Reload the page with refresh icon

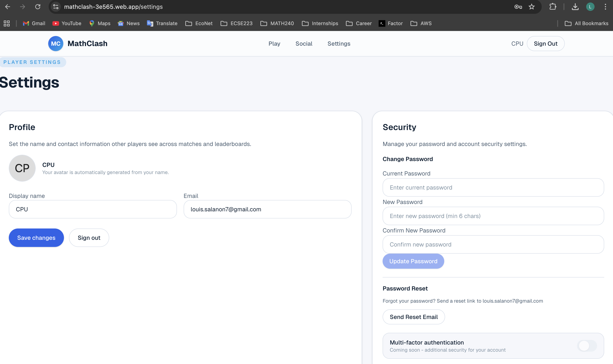pos(38,7)
